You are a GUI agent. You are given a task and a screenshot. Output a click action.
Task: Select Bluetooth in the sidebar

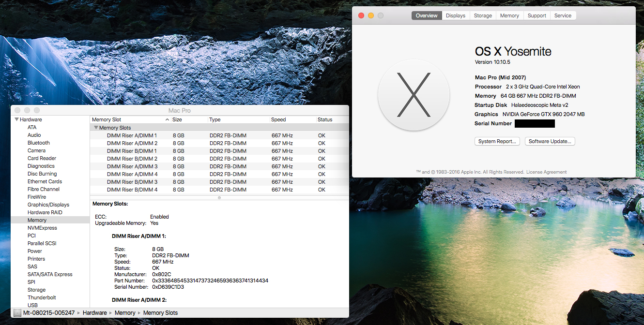coord(38,143)
